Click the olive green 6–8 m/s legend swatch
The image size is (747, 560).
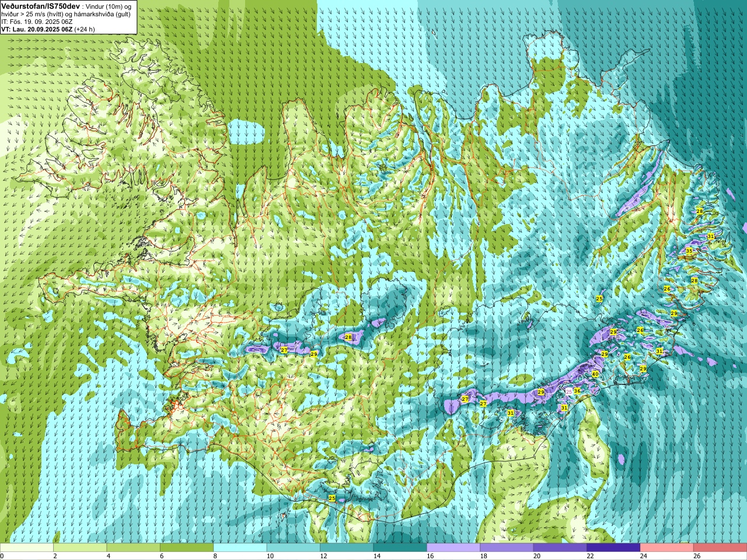point(187,548)
